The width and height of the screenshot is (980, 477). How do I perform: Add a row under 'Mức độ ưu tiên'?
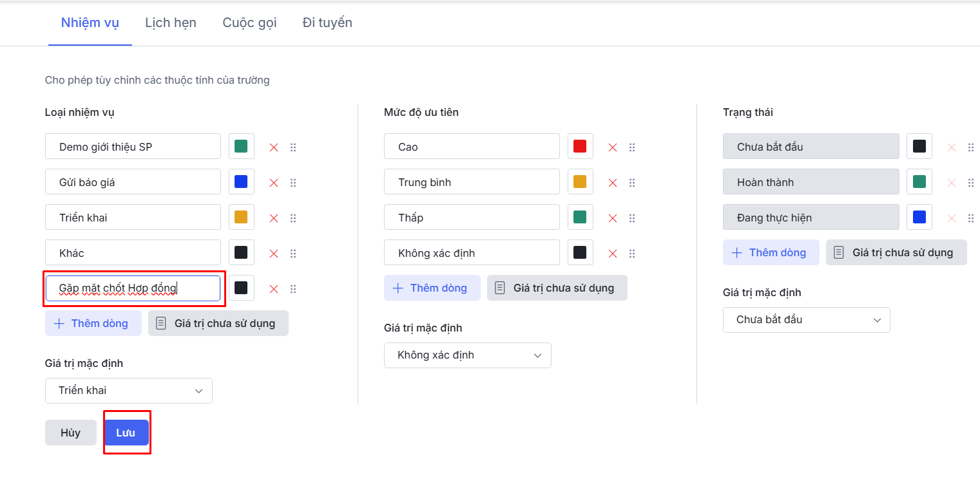[432, 288]
